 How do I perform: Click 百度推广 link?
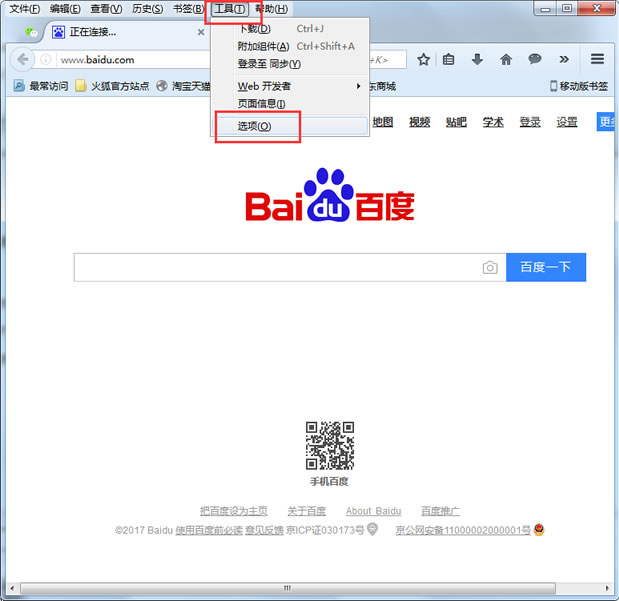[440, 511]
